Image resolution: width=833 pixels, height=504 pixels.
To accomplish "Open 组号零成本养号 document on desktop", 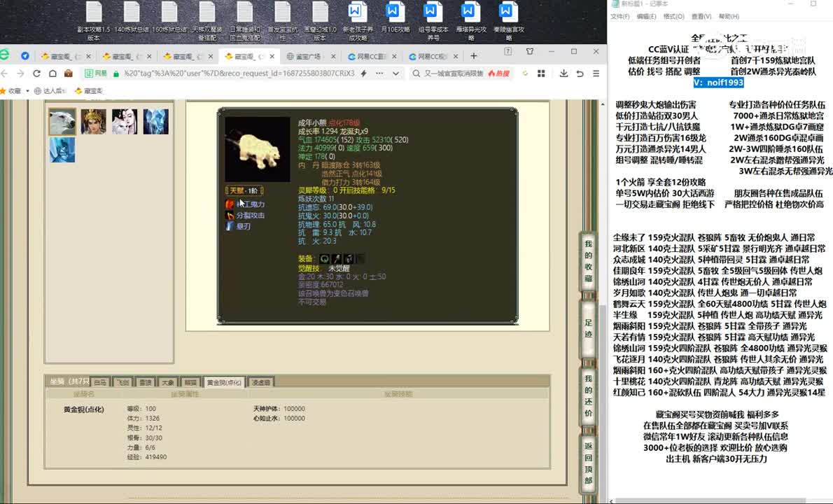I will point(433,21).
